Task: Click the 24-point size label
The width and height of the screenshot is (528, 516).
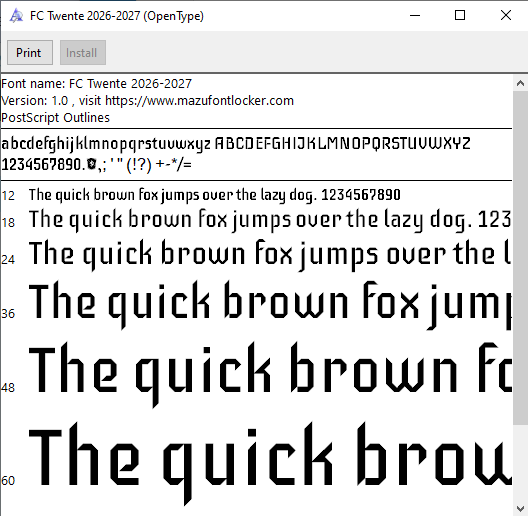Action: tap(8, 260)
